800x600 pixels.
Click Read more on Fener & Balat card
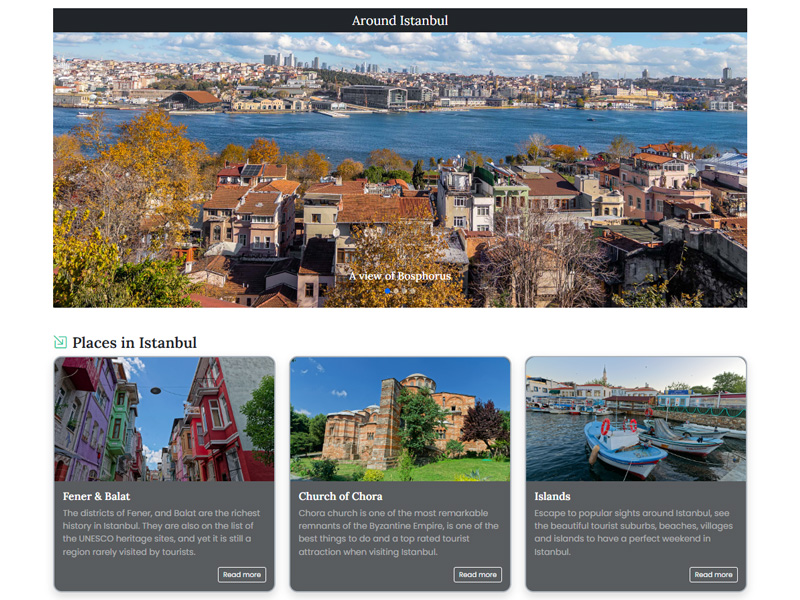tap(242, 574)
